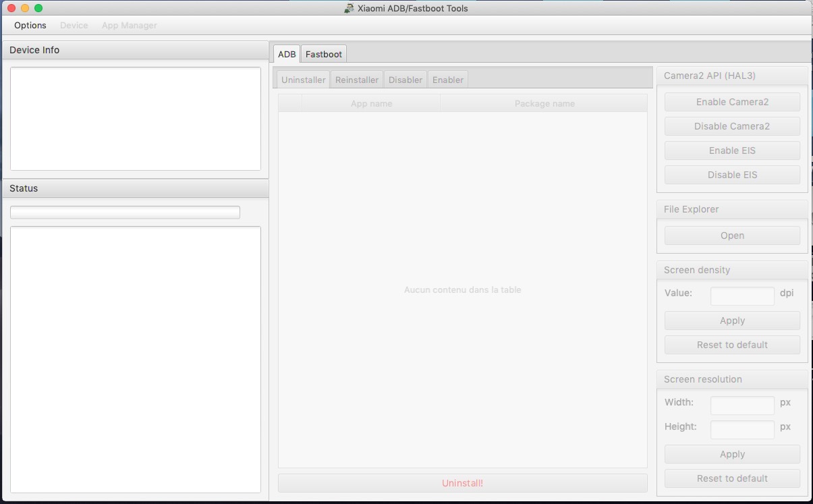Click the Device Info panel header
This screenshot has width=813, height=504.
click(135, 50)
